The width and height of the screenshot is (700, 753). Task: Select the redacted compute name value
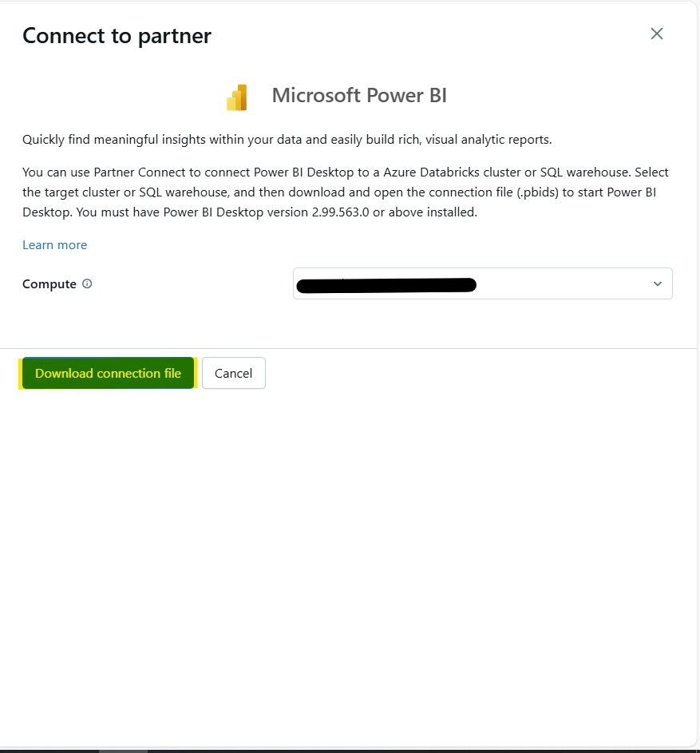pyautogui.click(x=386, y=285)
